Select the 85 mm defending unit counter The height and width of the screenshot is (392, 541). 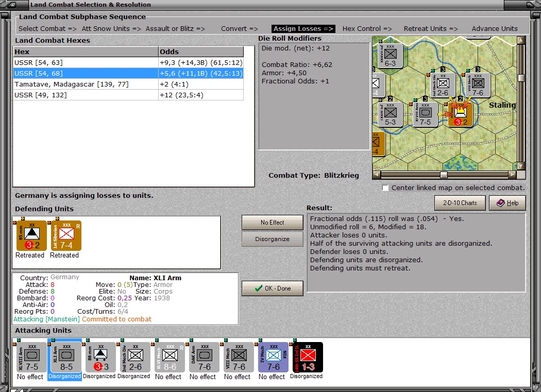[x=32, y=236]
